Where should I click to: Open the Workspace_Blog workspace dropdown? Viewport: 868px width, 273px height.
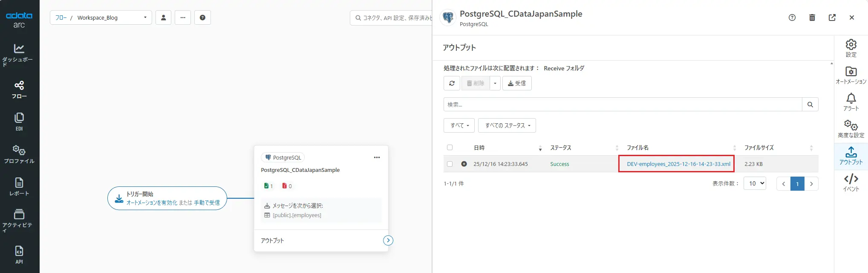[112, 17]
